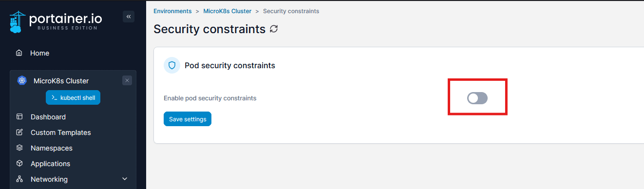Click the Dashboard layout icon
This screenshot has width=644, height=189.
tap(19, 117)
